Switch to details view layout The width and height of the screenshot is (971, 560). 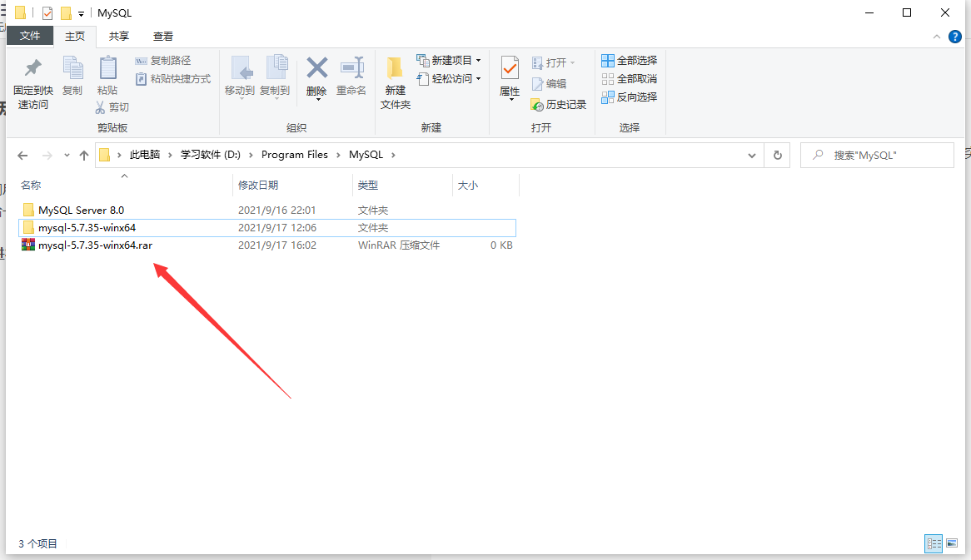pyautogui.click(x=934, y=544)
